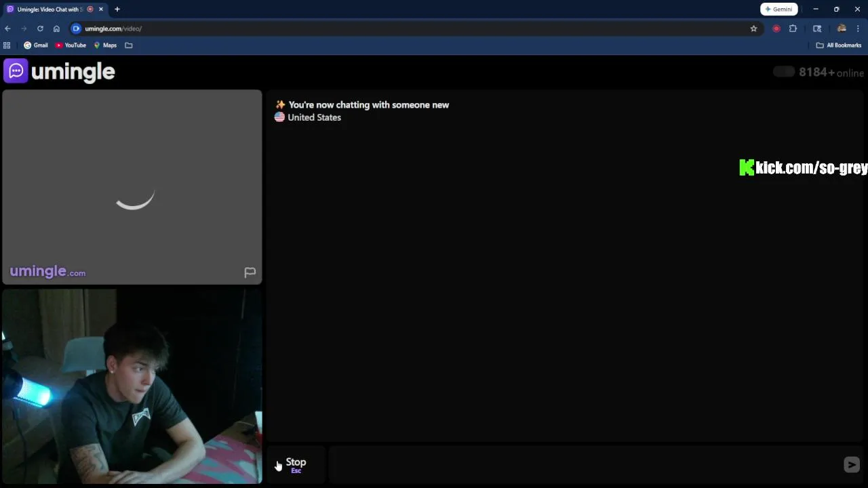Click into the chat message input box
Image resolution: width=868 pixels, height=488 pixels.
coord(583,464)
